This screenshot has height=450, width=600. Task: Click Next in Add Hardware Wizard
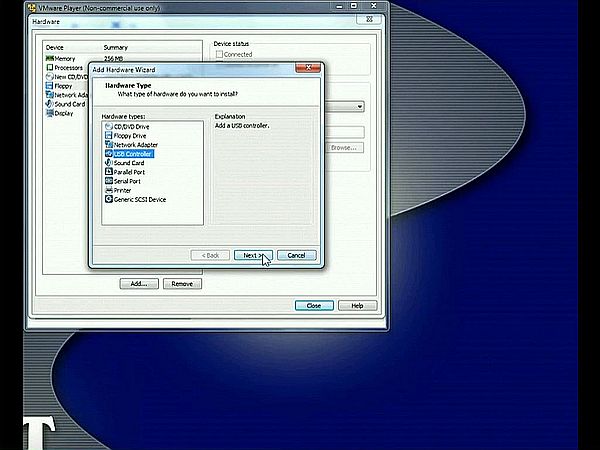253,255
